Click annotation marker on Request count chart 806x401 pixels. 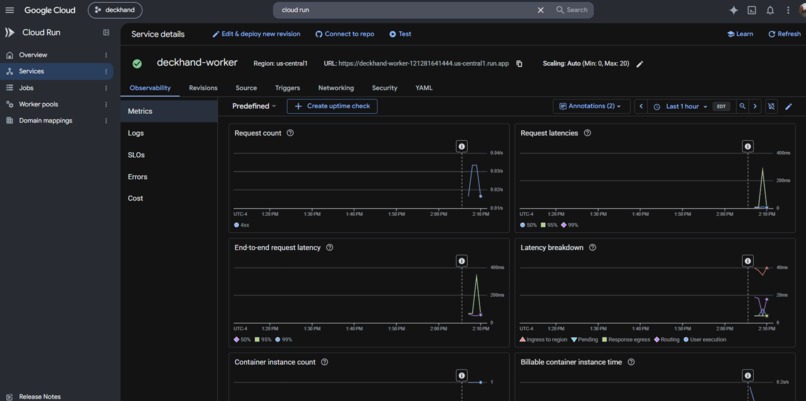tap(462, 147)
